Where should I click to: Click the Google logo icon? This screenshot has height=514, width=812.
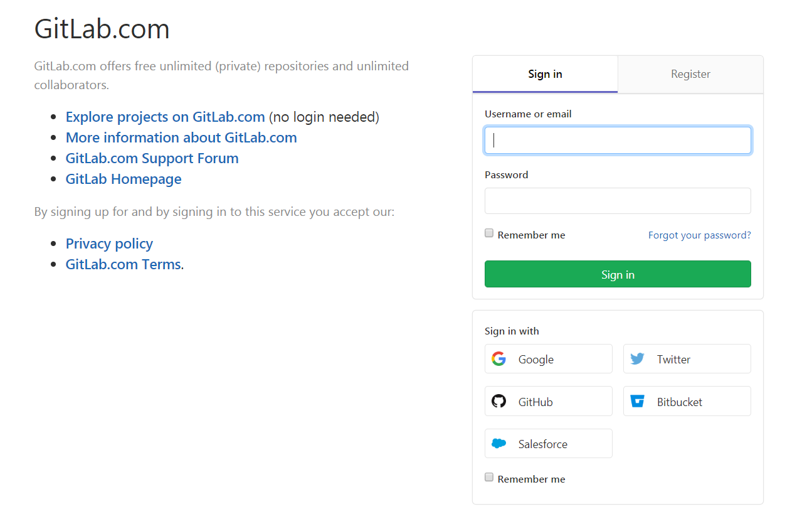pyautogui.click(x=498, y=359)
